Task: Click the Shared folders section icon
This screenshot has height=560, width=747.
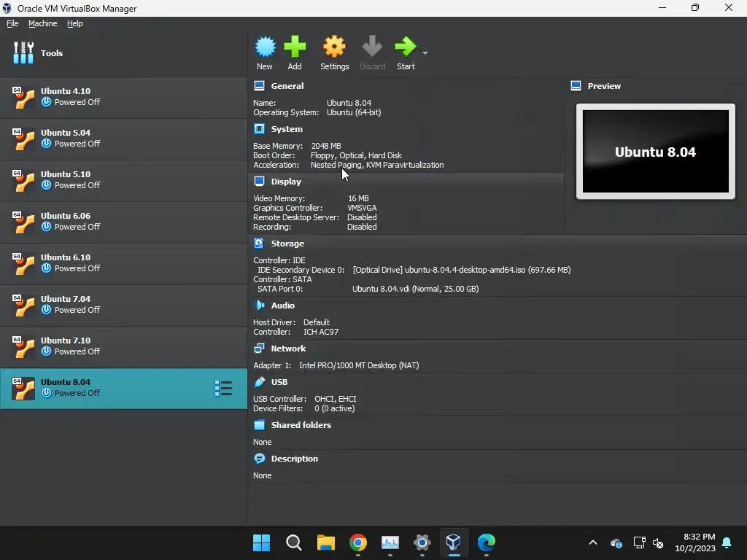Action: (x=259, y=425)
